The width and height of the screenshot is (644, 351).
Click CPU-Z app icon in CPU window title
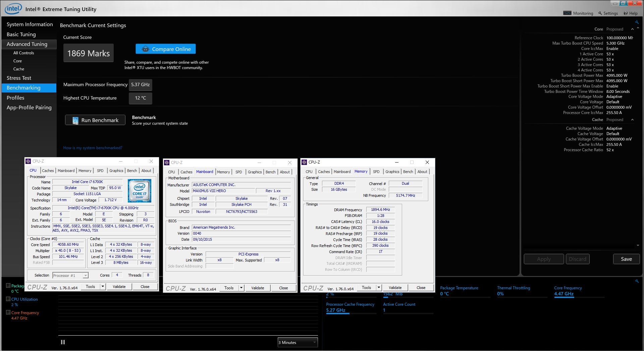(28, 161)
